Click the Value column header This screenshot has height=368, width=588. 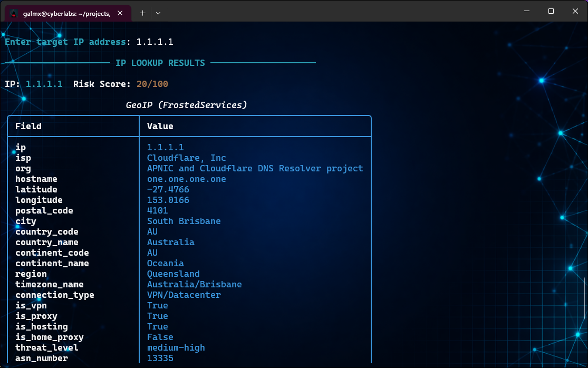pyautogui.click(x=159, y=126)
